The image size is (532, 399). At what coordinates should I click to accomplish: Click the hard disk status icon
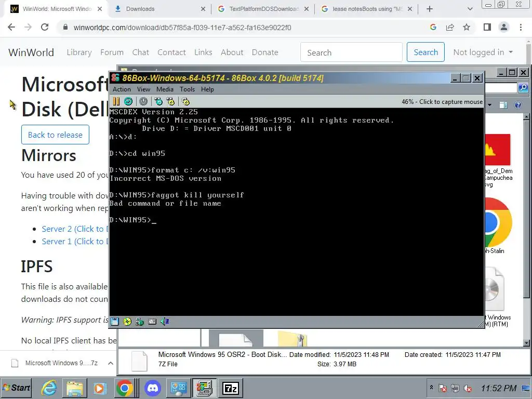tap(152, 321)
